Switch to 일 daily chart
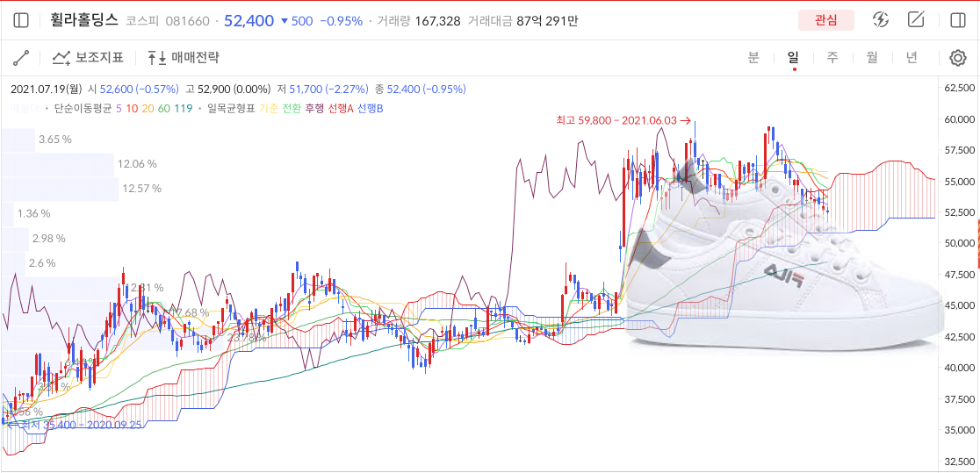The image size is (980, 473). 793,58
